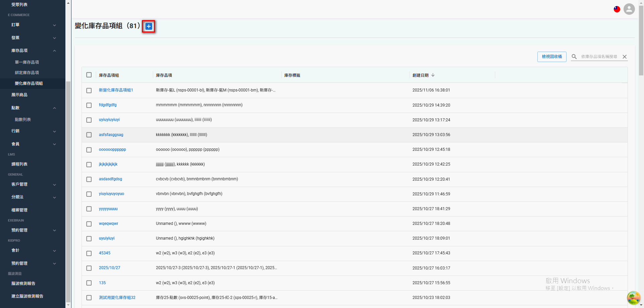Image resolution: width=644 pixels, height=308 pixels.
Task: Open the 2025/10/27 group link
Action: click(x=109, y=268)
